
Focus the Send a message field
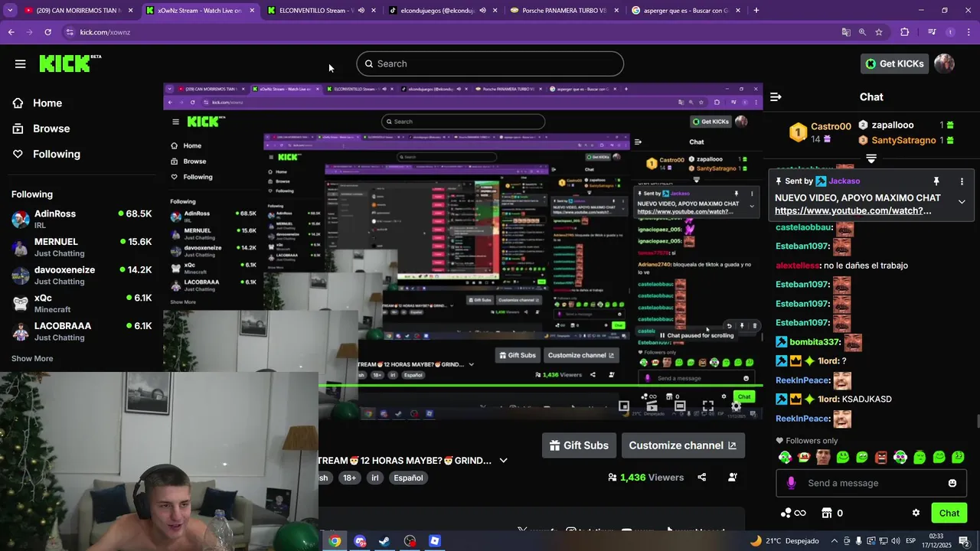871,483
